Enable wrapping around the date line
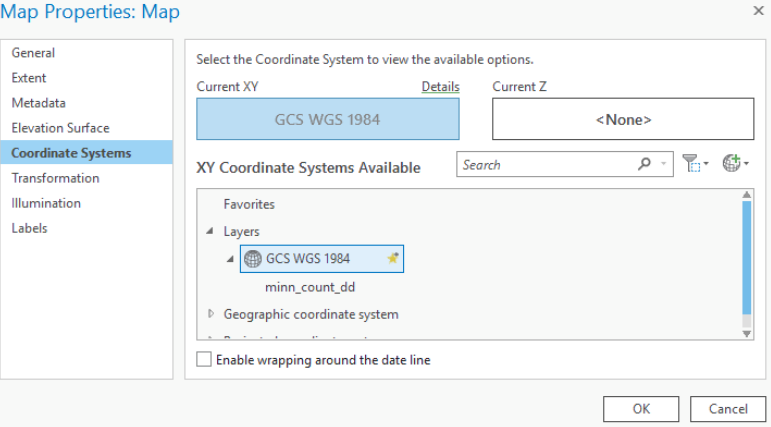 [205, 360]
